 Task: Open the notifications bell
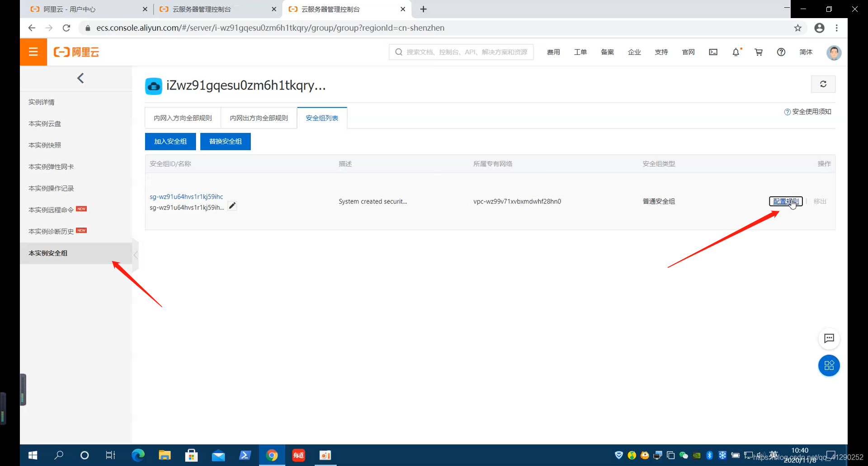(x=736, y=52)
